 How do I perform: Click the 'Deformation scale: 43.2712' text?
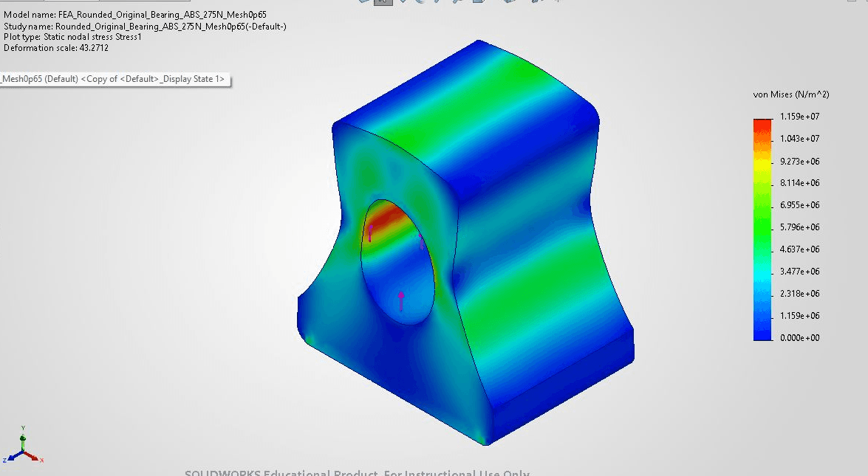pos(56,48)
